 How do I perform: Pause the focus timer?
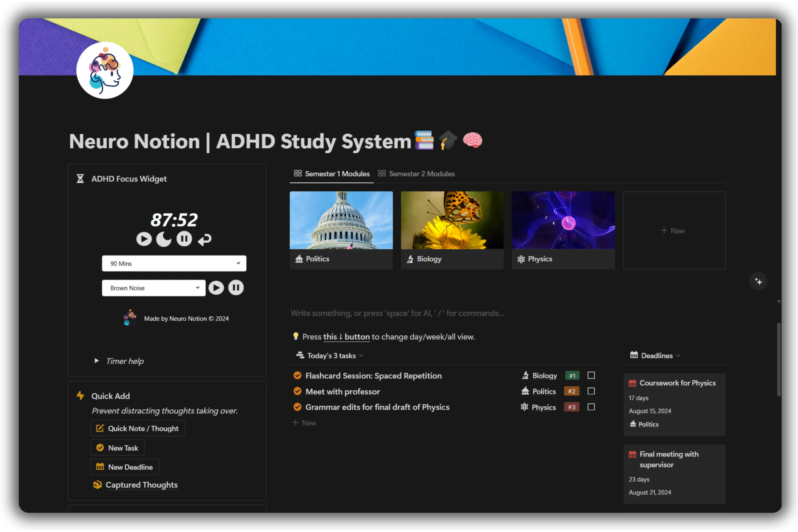click(184, 238)
